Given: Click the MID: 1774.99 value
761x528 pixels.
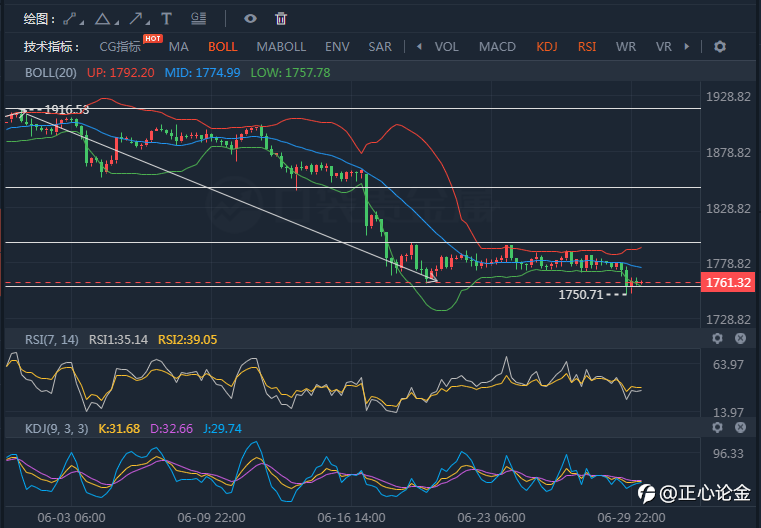Looking at the screenshot, I should click(202, 73).
